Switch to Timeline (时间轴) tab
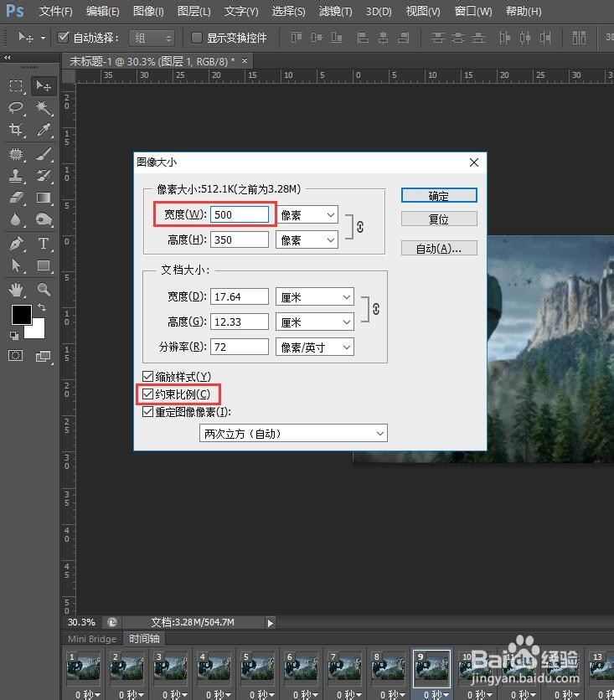 144,639
